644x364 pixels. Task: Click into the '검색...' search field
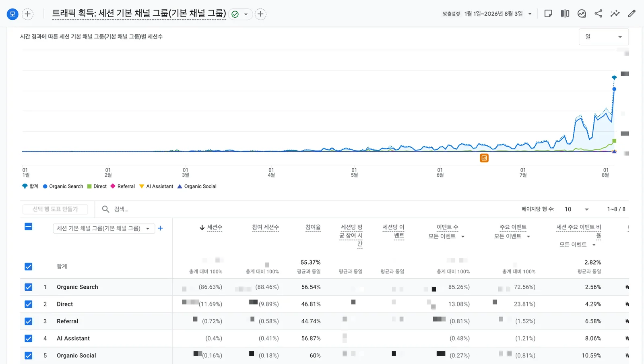tap(121, 209)
